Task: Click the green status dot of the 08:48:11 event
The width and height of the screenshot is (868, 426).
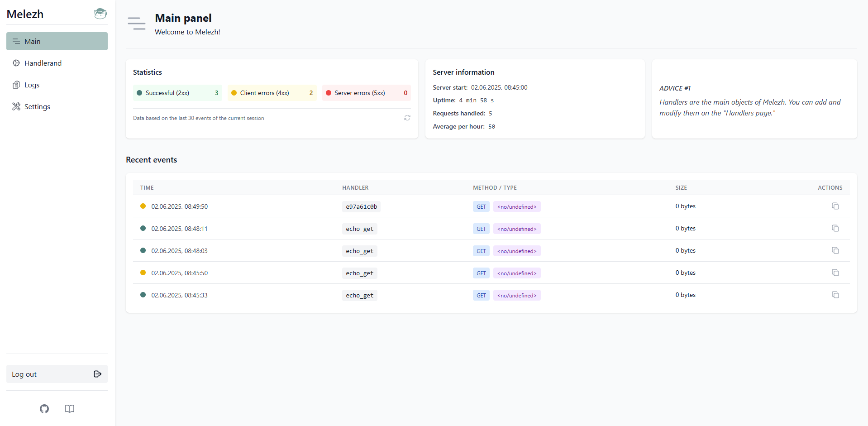Action: (x=143, y=228)
